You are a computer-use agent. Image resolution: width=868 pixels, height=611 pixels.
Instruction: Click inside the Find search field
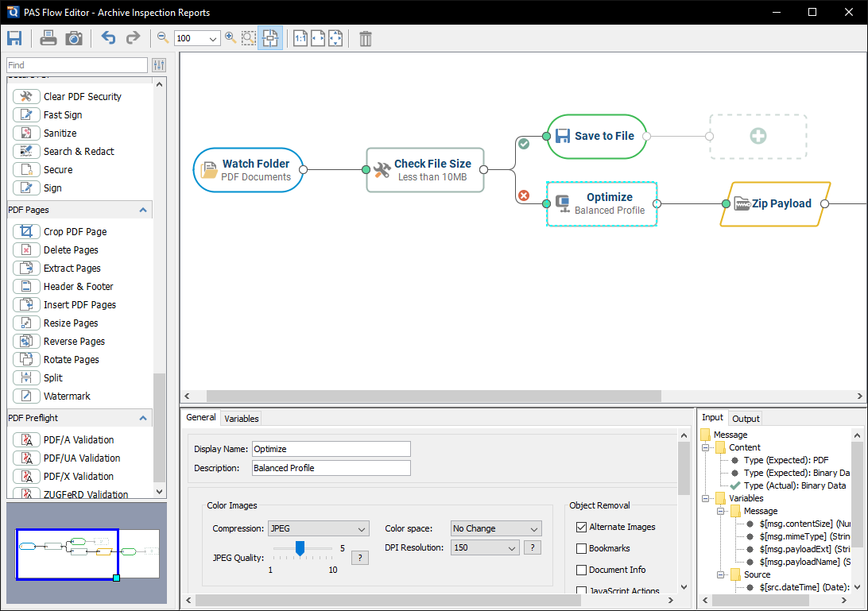click(x=76, y=64)
